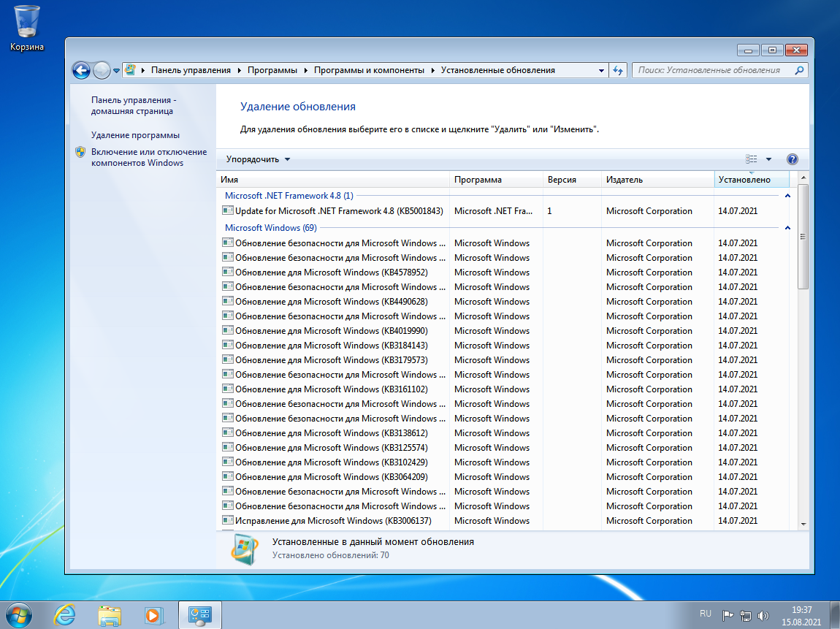Select update KB4578952
This screenshot has width=840, height=629.
pos(503,272)
